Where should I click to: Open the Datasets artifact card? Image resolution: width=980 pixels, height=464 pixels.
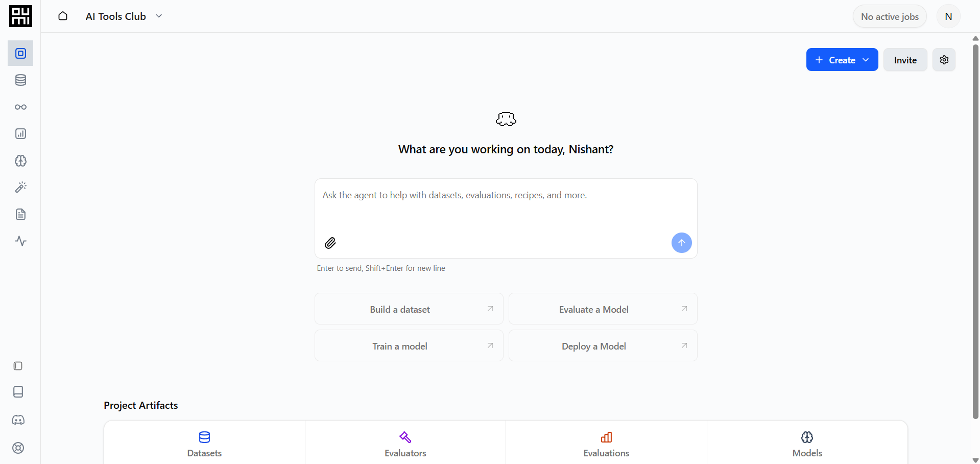204,444
